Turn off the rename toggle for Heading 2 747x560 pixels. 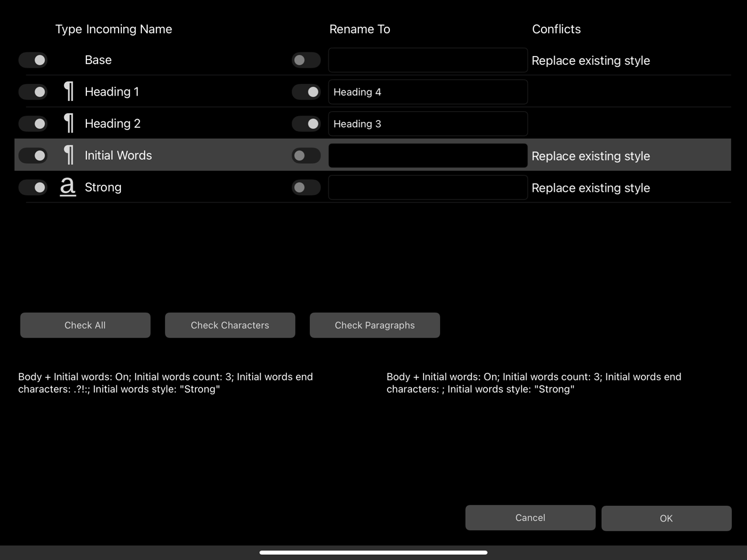306,124
